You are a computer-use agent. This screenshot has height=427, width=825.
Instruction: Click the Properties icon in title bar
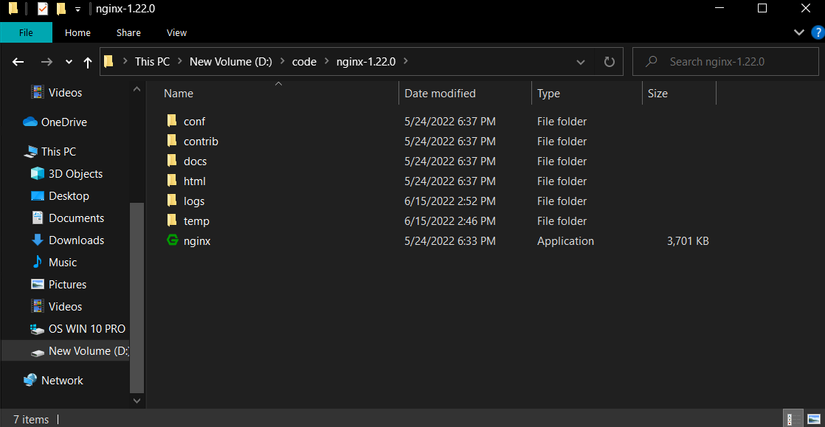pyautogui.click(x=42, y=9)
